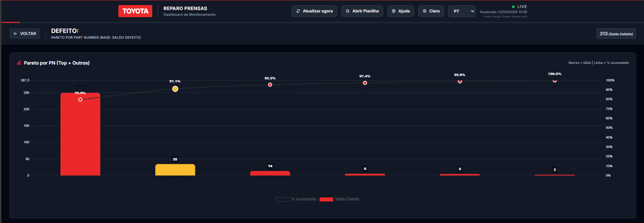This screenshot has height=223, width=644.
Task: Click the 313 Saldo Defeito badge
Action: pos(616,34)
